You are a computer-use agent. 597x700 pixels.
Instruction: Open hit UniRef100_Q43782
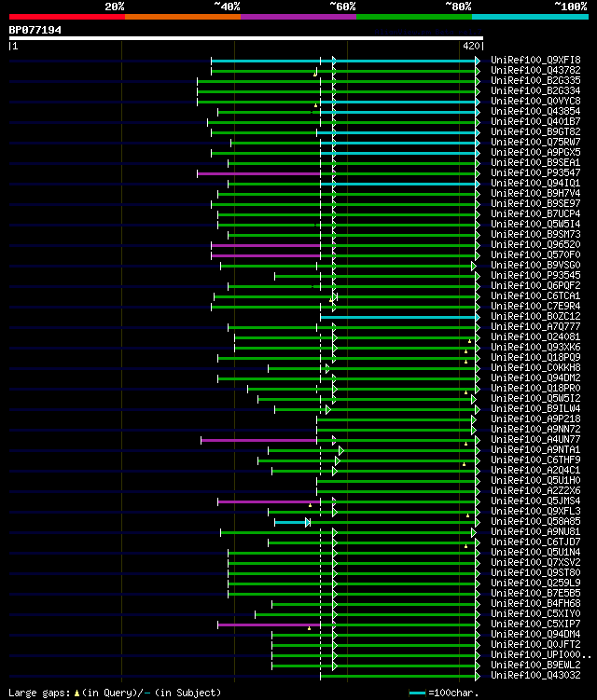(x=535, y=70)
